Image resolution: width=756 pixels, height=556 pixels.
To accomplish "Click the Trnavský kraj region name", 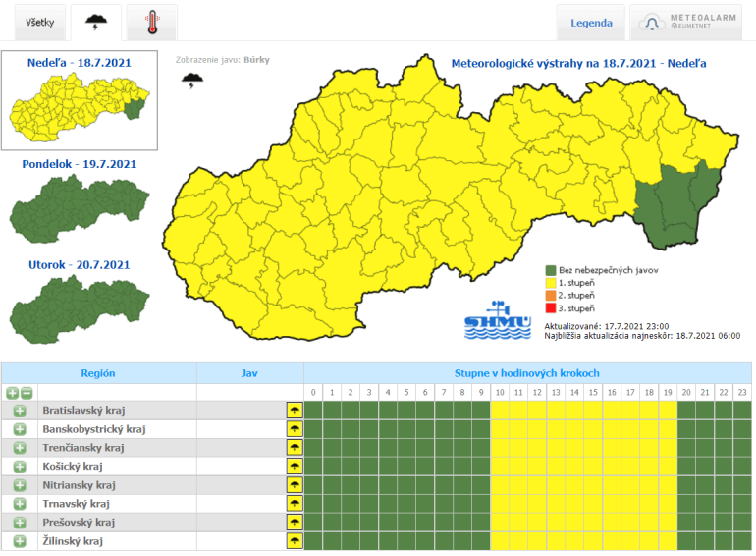I will pos(76,504).
